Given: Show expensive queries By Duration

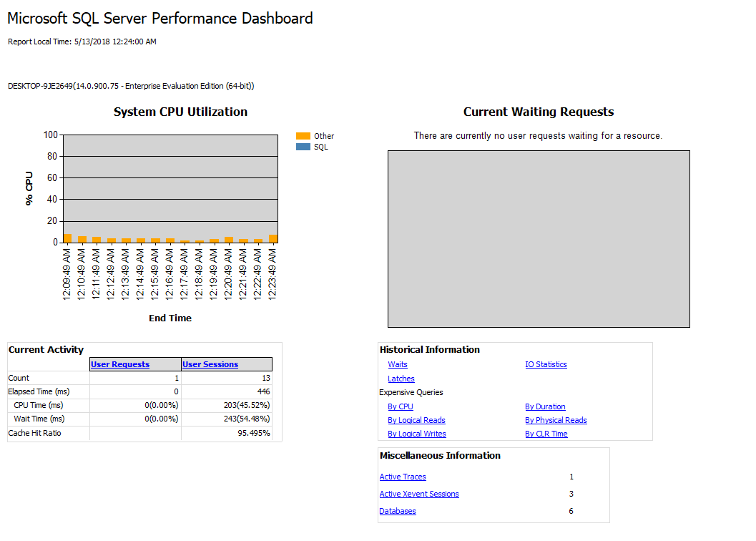Looking at the screenshot, I should click(545, 407).
